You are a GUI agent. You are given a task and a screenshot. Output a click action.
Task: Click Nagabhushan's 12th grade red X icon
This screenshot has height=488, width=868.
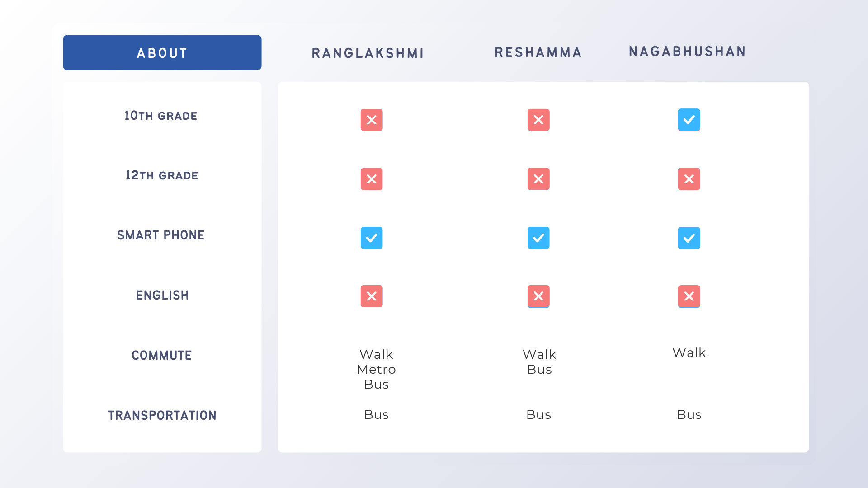tap(689, 179)
